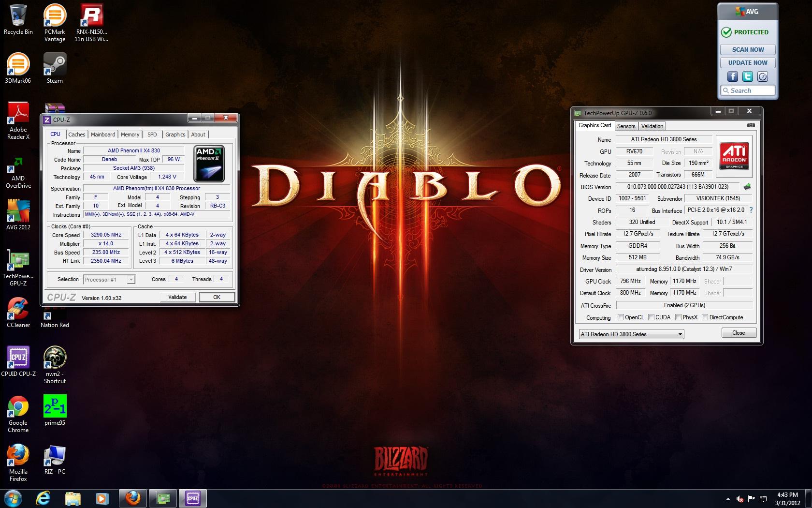Viewport: 812px width, 508px height.
Task: Open RNX-N150 11n USB wireless utility icon
Action: point(91,23)
